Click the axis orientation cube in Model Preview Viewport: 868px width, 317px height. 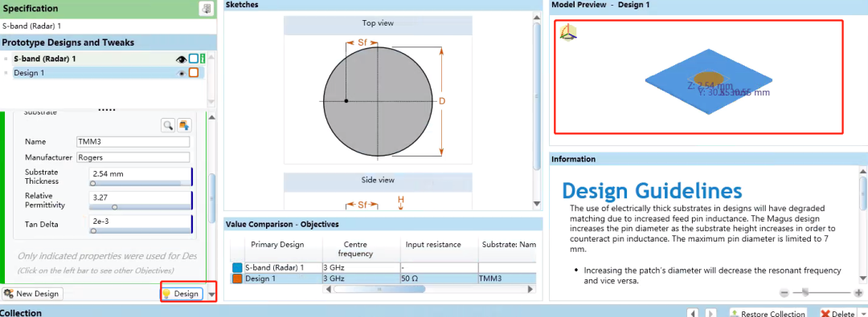tap(568, 33)
